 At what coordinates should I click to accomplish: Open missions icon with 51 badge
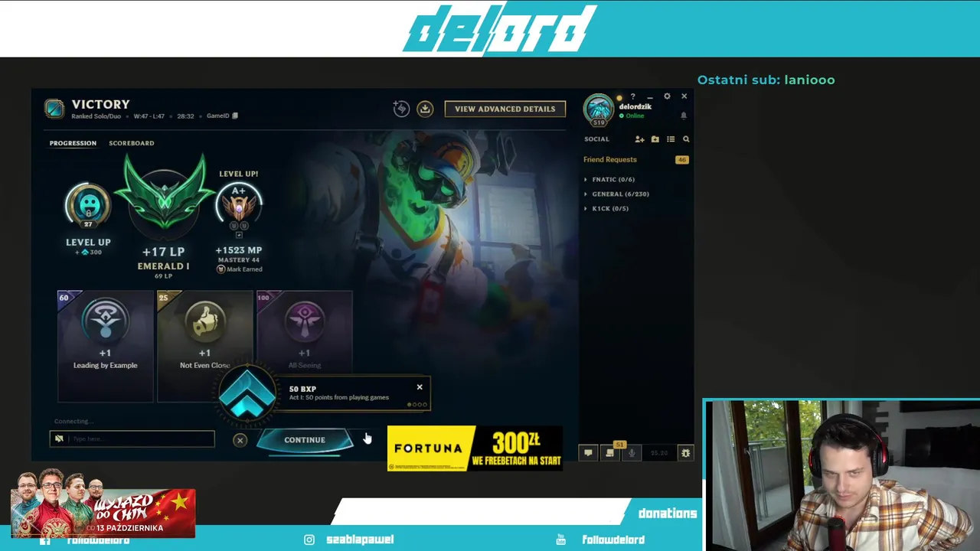click(x=610, y=452)
